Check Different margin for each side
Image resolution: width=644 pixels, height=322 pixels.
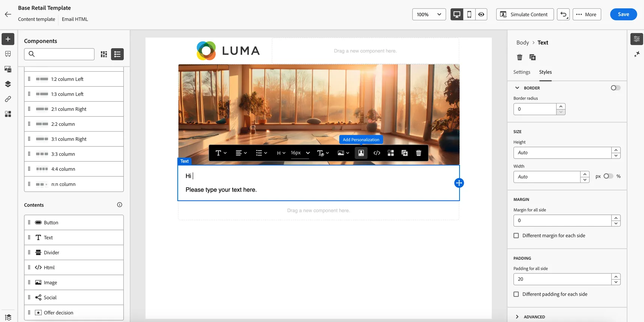(x=516, y=235)
